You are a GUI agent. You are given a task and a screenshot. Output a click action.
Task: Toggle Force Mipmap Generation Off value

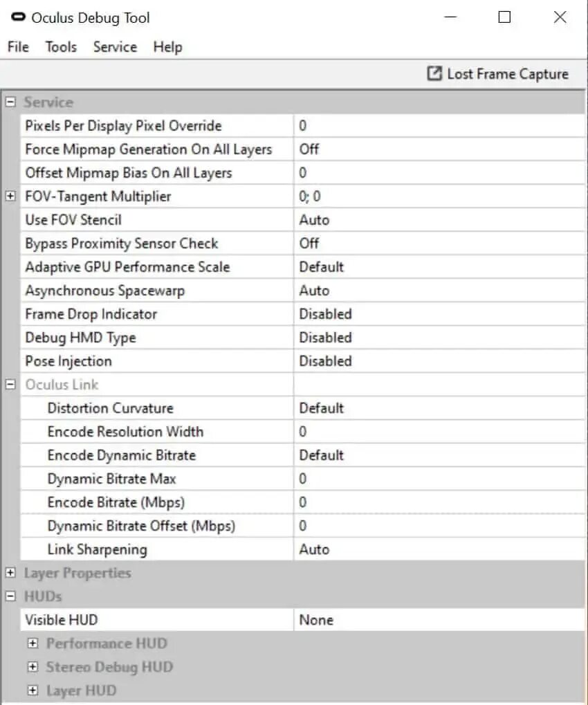439,149
